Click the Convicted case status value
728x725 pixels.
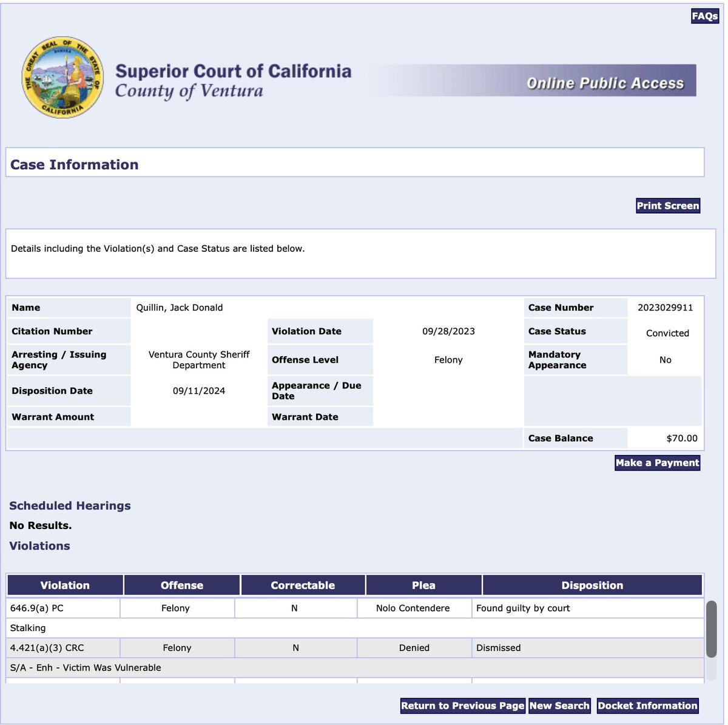point(667,333)
